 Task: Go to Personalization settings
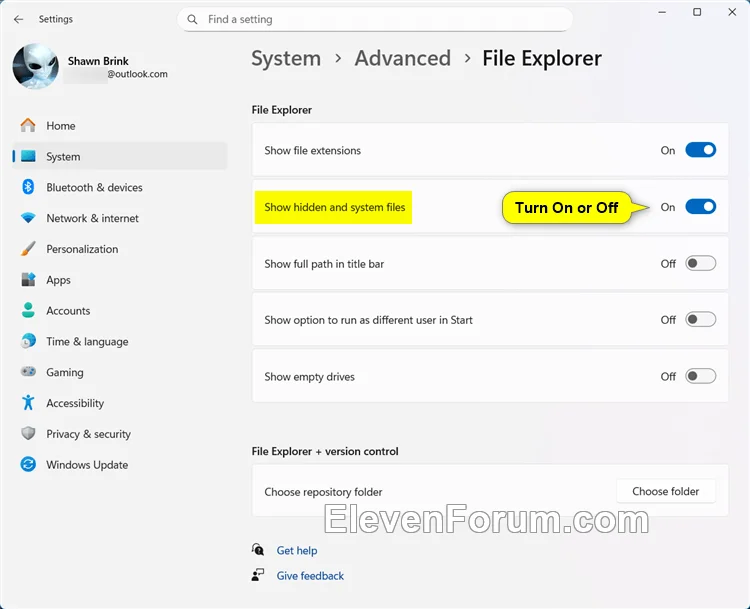tap(120, 249)
